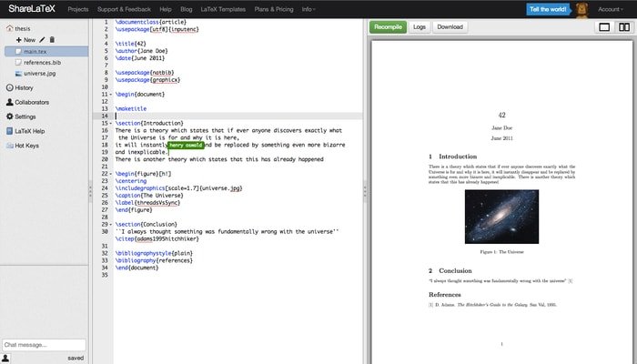Expand the Account dropdown menu
Viewport: 637px width, 364px height.
pos(611,9)
